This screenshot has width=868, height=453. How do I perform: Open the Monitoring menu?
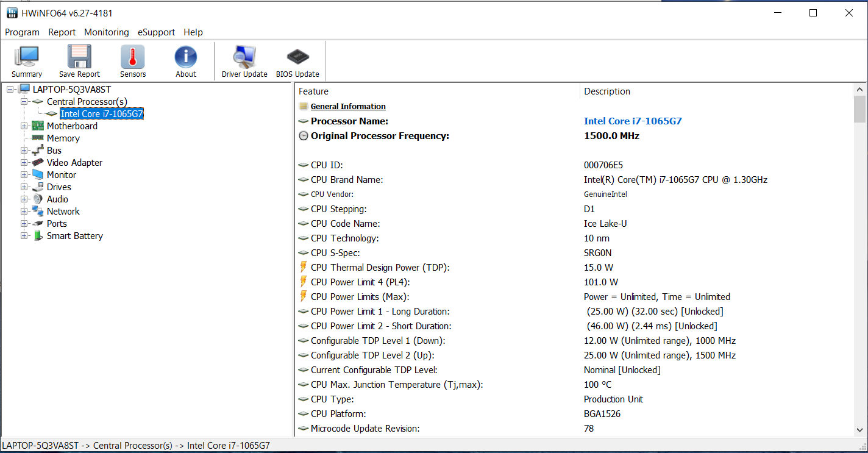click(107, 32)
